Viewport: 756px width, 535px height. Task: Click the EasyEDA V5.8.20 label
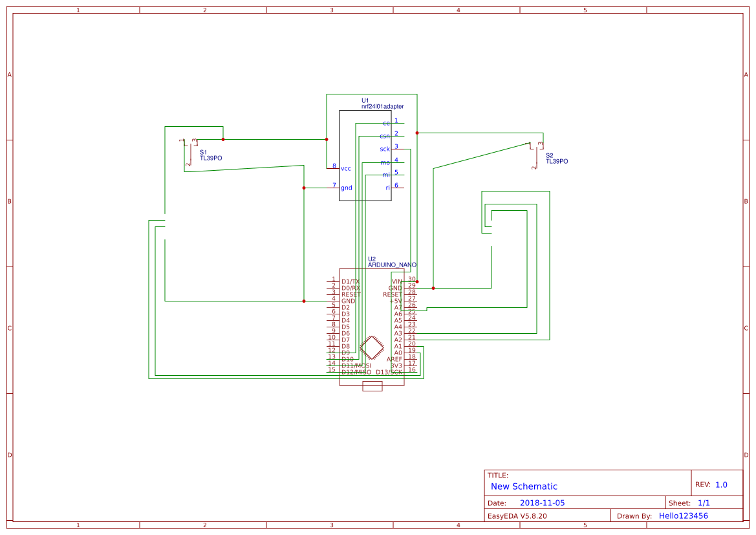click(520, 516)
